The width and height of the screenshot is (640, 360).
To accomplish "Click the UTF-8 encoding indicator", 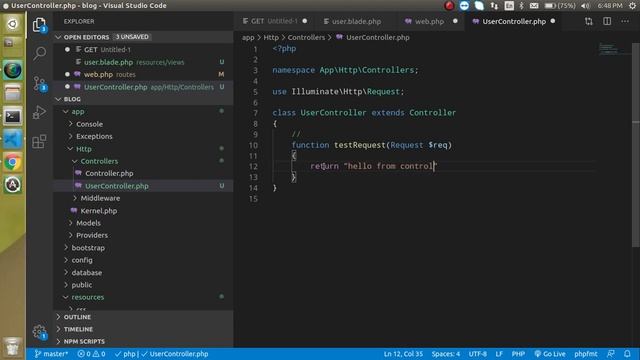I will (478, 354).
